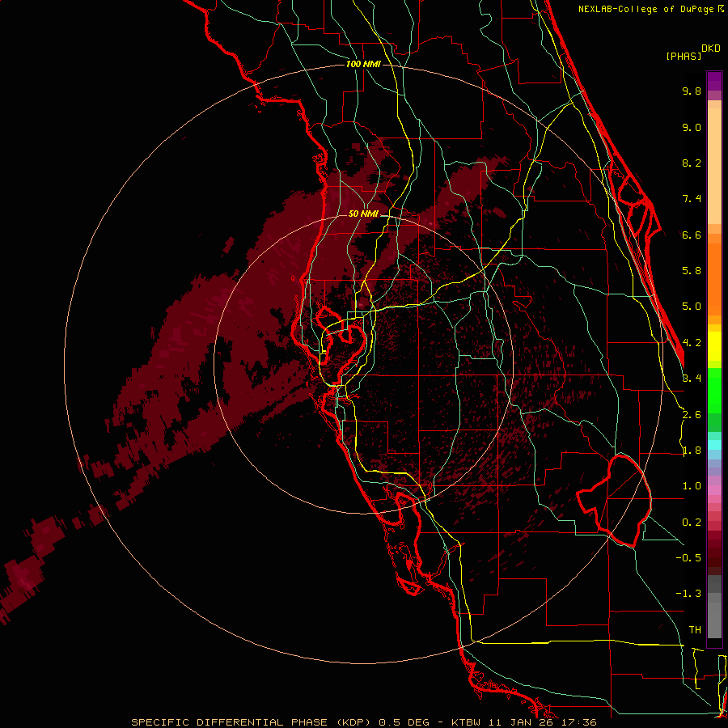Click the 50 NMI range ring label
This screenshot has width=728, height=728.
point(363,214)
